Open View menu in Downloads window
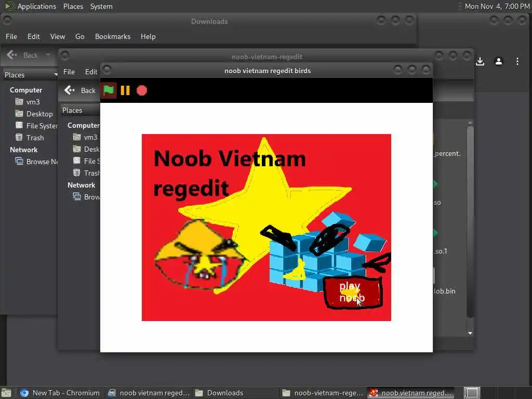Screen dimensions: 532x399 coord(58,36)
